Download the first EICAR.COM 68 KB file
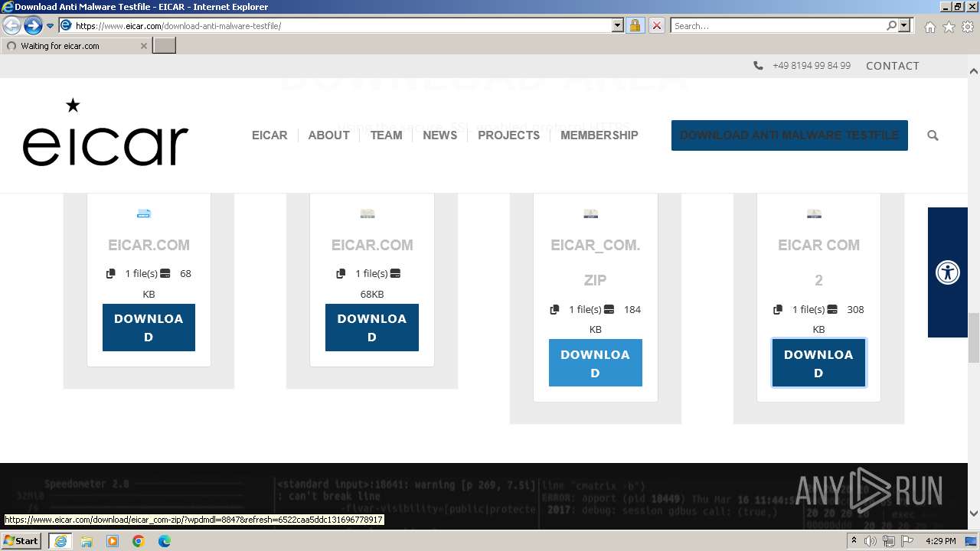The height and width of the screenshot is (551, 980). [149, 328]
